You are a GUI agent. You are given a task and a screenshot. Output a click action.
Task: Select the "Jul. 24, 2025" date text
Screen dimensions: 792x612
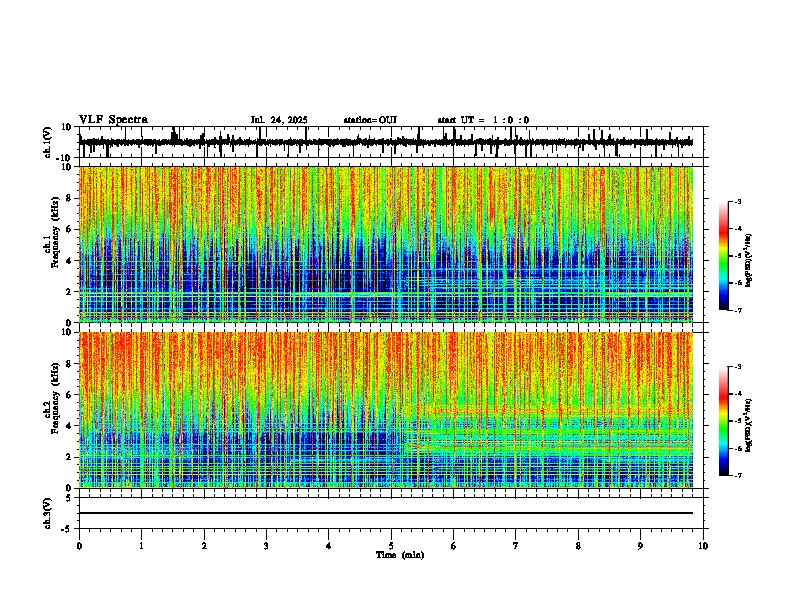point(279,120)
